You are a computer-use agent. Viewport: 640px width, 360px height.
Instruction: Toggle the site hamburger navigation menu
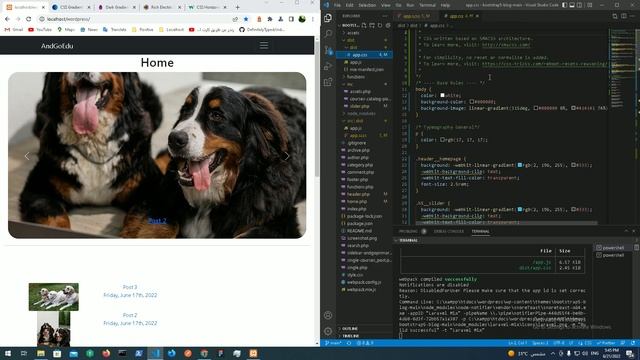click(x=264, y=45)
